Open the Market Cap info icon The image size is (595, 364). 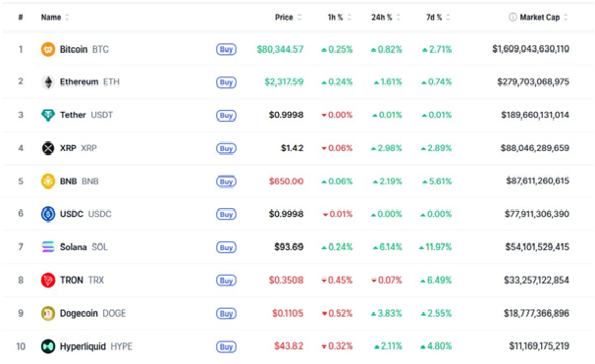tap(513, 17)
